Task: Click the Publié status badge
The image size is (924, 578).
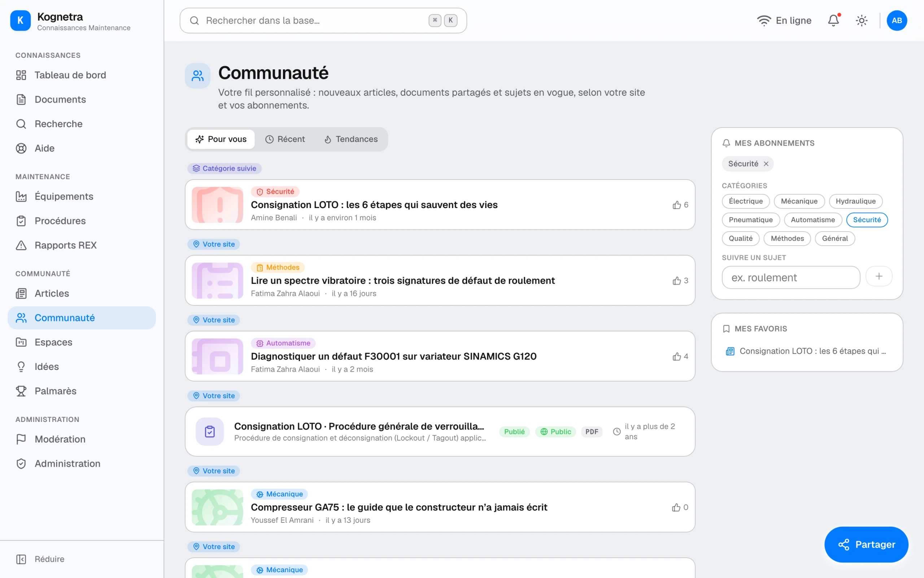Action: click(x=514, y=432)
